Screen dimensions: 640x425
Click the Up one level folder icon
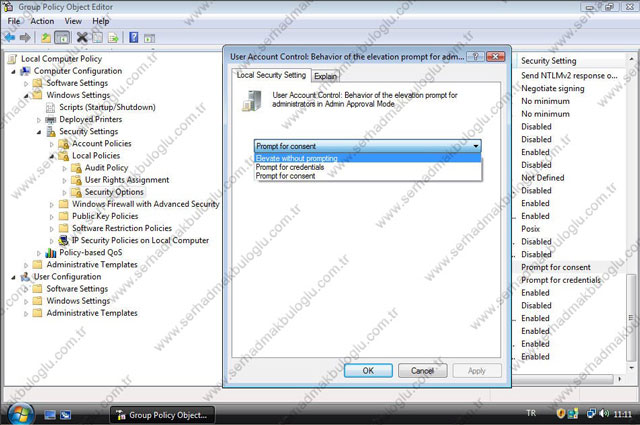[x=46, y=38]
